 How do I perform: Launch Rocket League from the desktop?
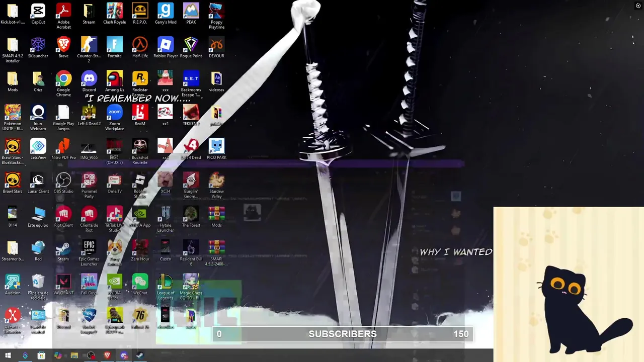pyautogui.click(x=89, y=320)
